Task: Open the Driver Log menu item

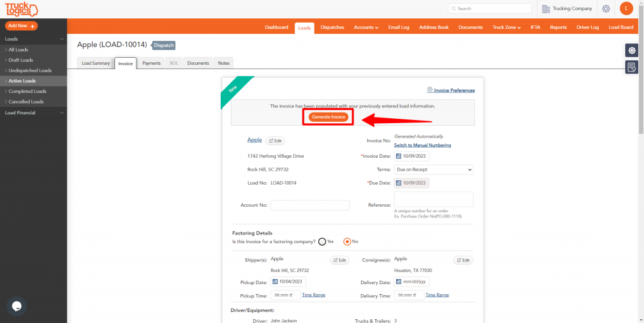Action: click(x=587, y=28)
